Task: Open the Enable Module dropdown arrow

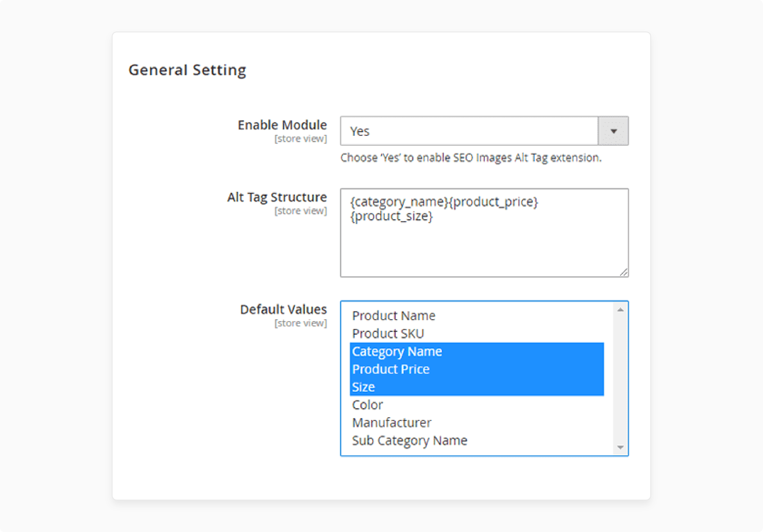Action: coord(613,131)
